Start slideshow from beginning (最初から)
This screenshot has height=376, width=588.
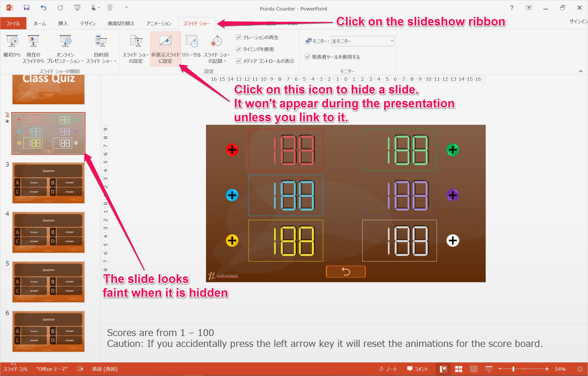(x=12, y=46)
